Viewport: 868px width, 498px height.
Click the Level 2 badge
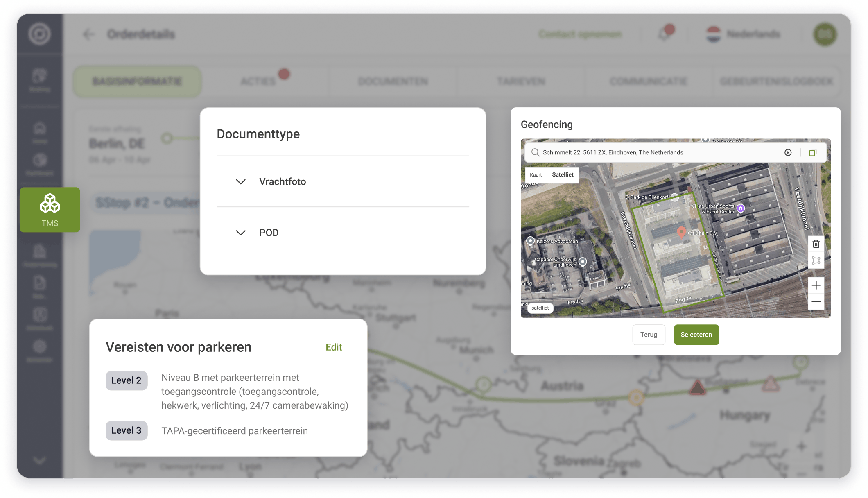(x=126, y=380)
